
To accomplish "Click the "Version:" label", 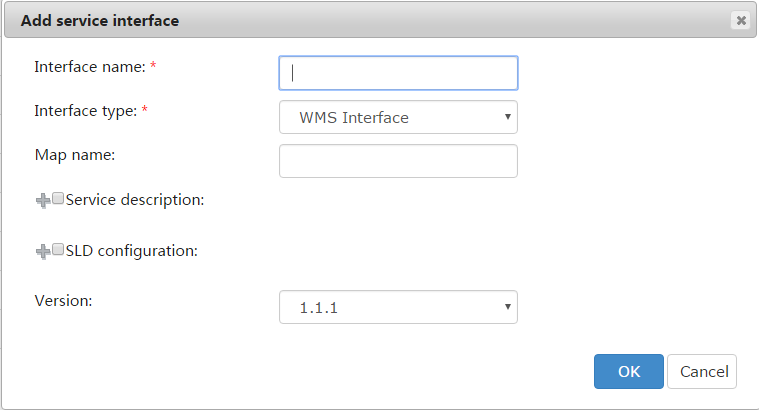I will [x=64, y=300].
